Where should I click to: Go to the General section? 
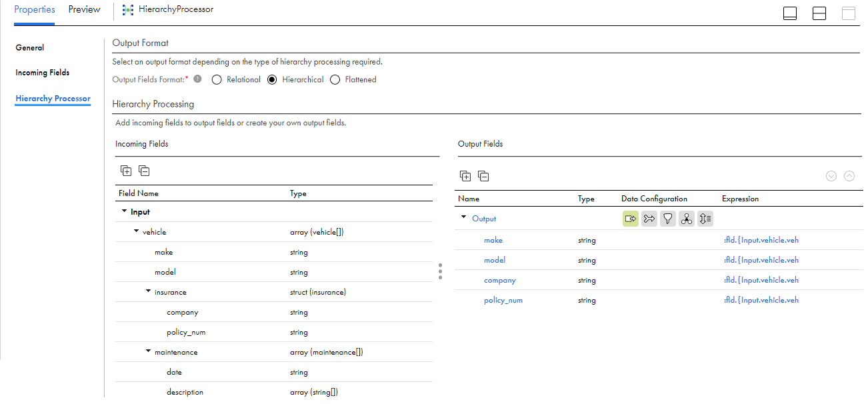click(30, 48)
